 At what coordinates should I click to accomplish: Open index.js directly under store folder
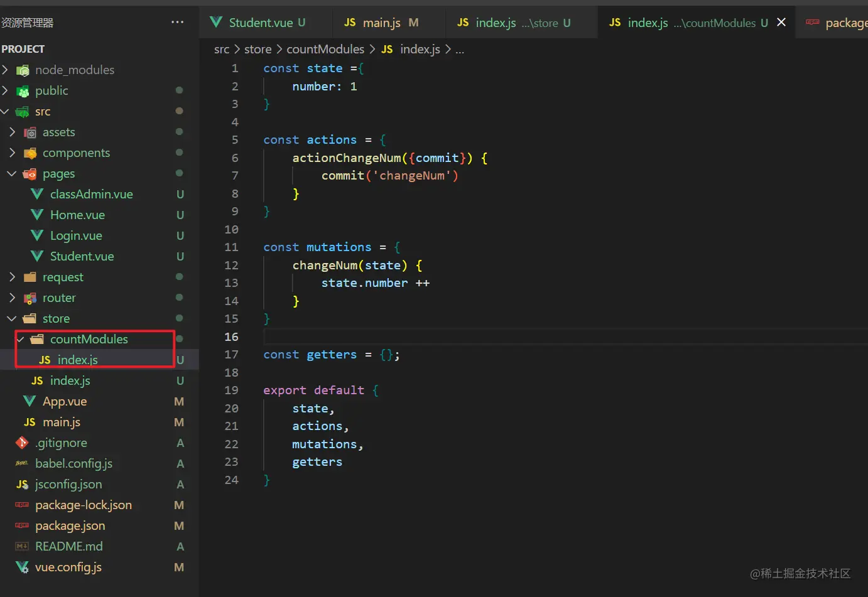click(x=70, y=380)
